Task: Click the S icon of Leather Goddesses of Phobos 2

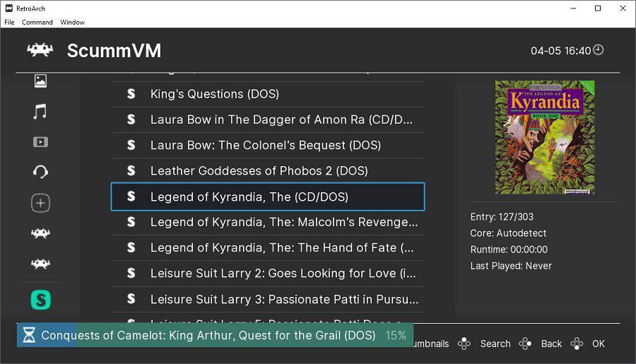Action: coord(131,170)
